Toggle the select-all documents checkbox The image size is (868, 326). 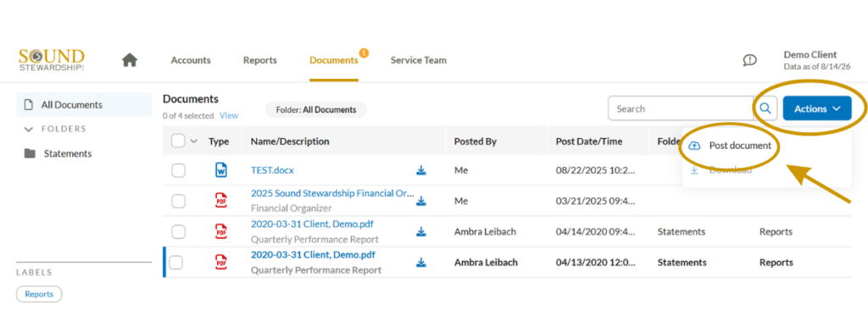(178, 141)
